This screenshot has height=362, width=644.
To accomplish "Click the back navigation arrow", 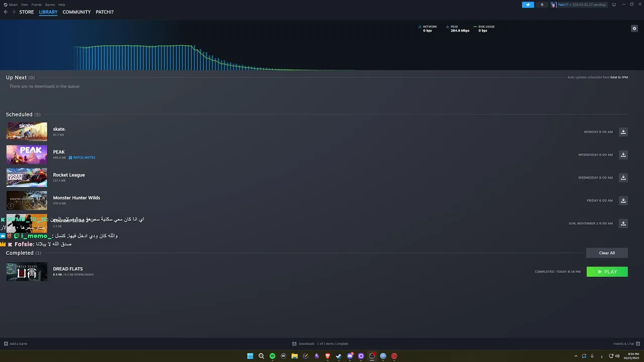I will point(6,12).
